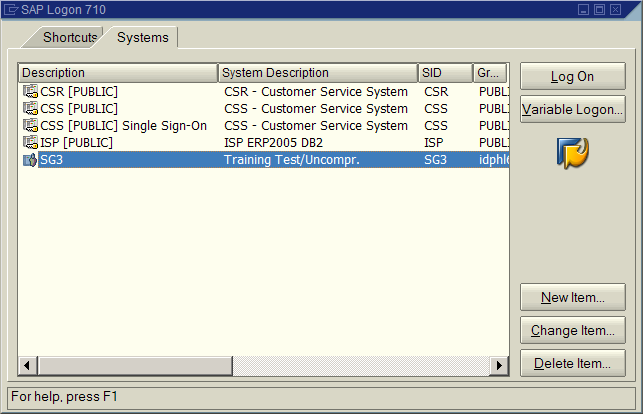Sort by Description column header
The width and height of the screenshot is (643, 414).
118,73
